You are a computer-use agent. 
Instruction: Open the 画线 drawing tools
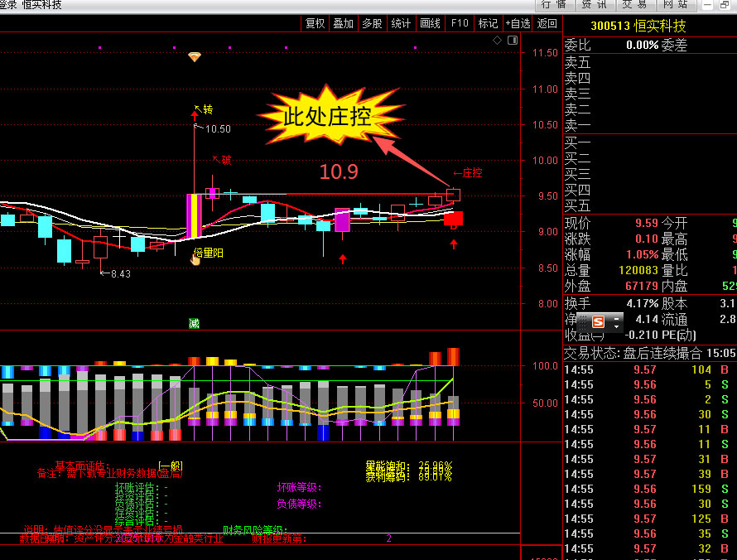pyautogui.click(x=430, y=23)
